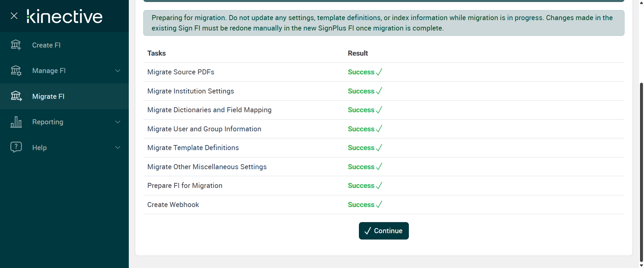Open the Create FI menu item

(46, 45)
